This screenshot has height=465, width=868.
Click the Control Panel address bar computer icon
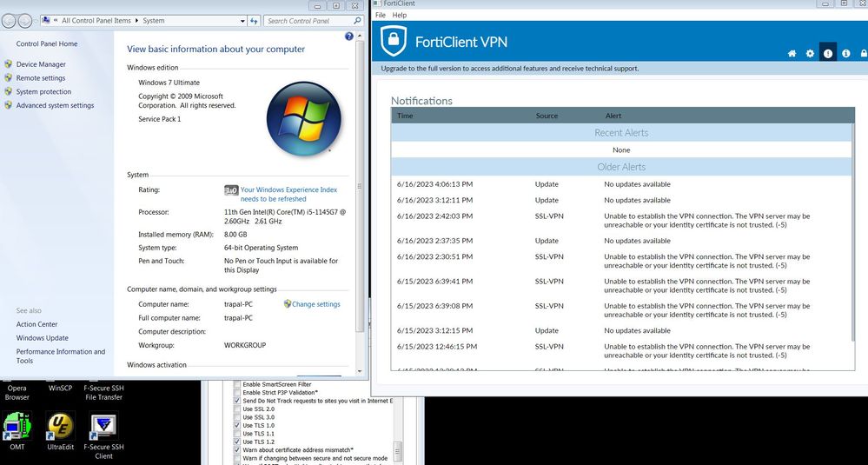point(47,21)
